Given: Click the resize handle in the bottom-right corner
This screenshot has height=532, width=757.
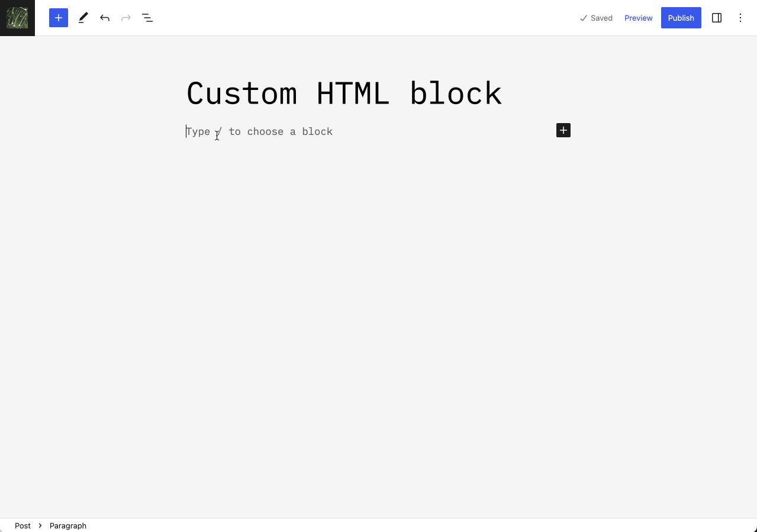Looking at the screenshot, I should (753, 528).
